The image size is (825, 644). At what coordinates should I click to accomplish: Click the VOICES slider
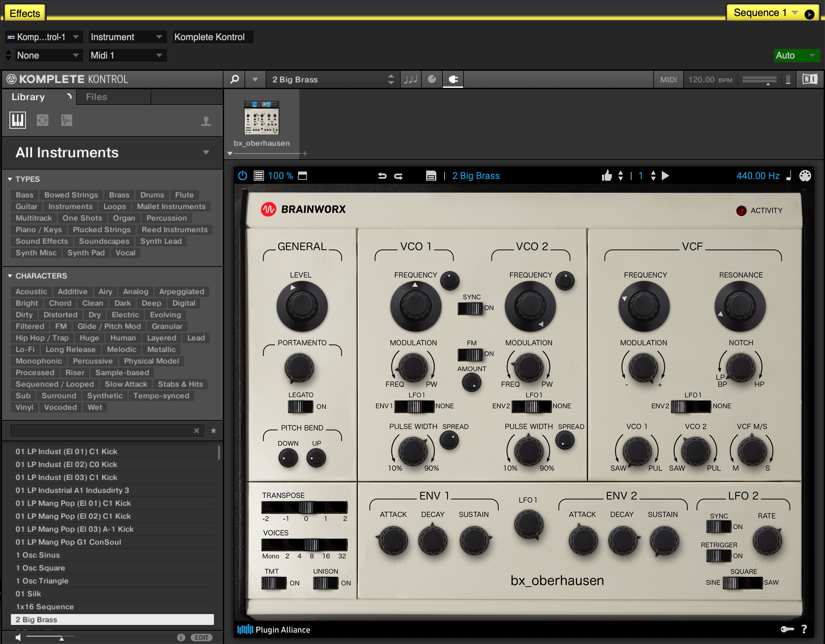coord(305,545)
